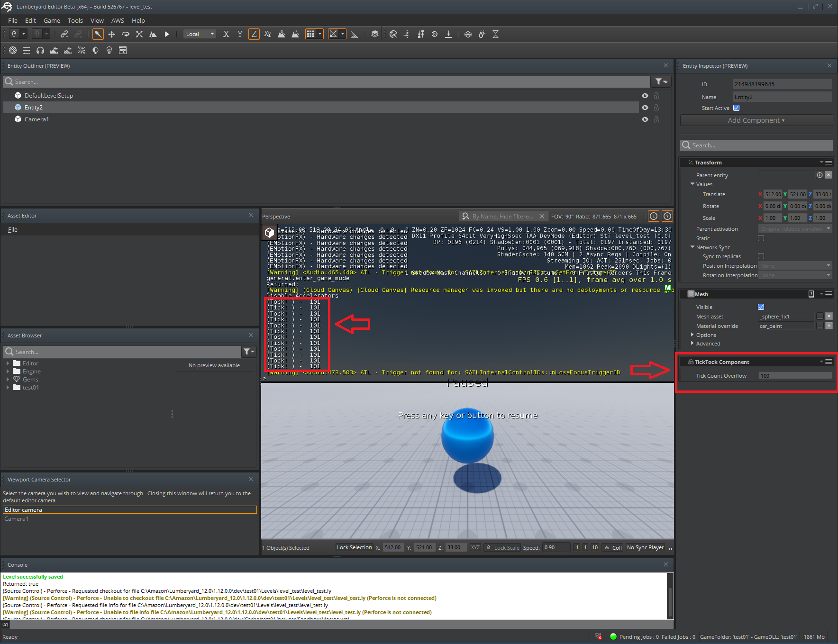This screenshot has width=838, height=644.
Task: Click the Tick Count Overflow value field
Action: coord(795,376)
